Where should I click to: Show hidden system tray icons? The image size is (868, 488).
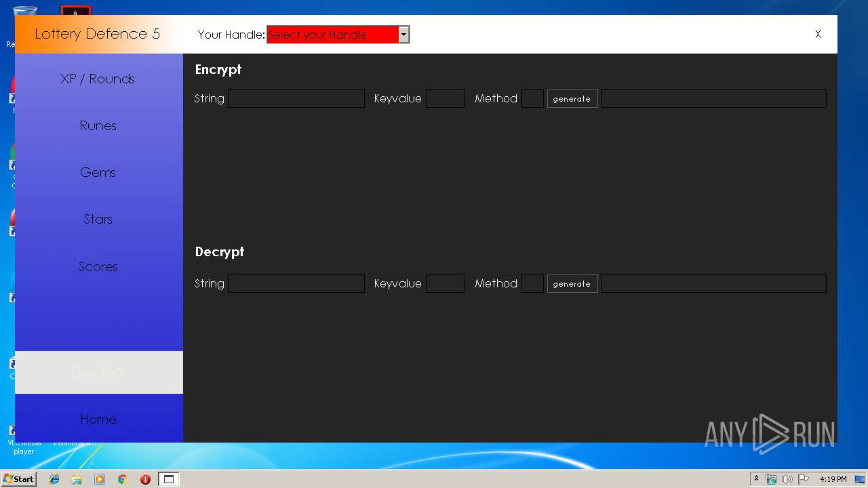(756, 479)
